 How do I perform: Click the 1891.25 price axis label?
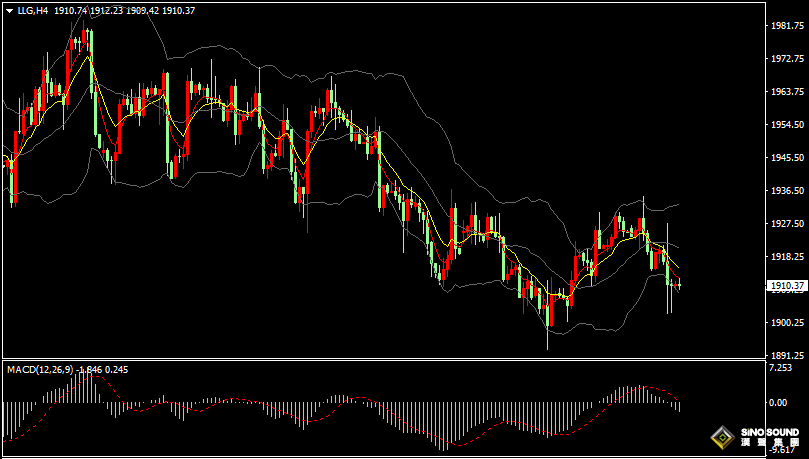(x=787, y=355)
